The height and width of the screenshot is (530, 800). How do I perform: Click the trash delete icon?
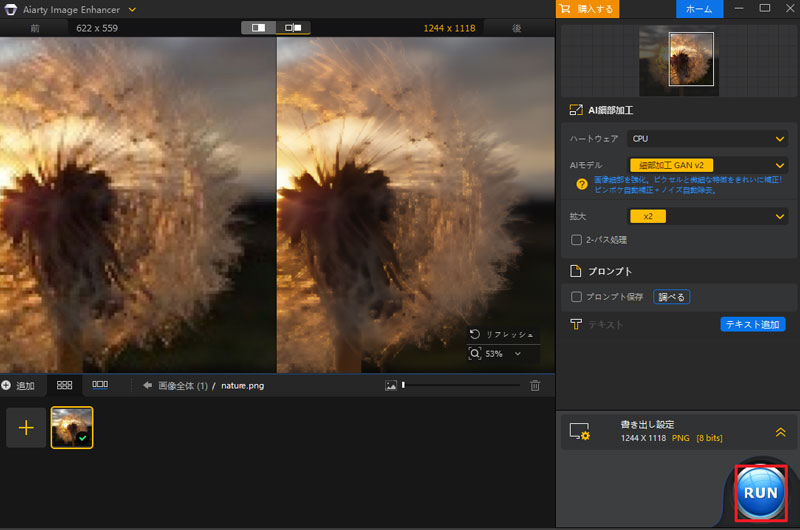click(x=535, y=385)
